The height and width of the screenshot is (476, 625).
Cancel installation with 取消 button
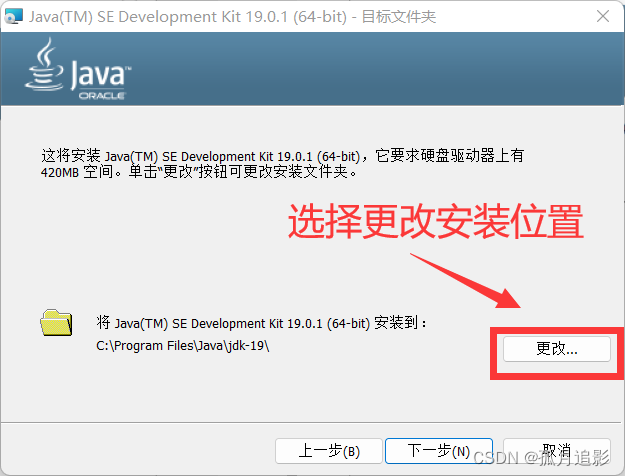pyautogui.click(x=556, y=451)
